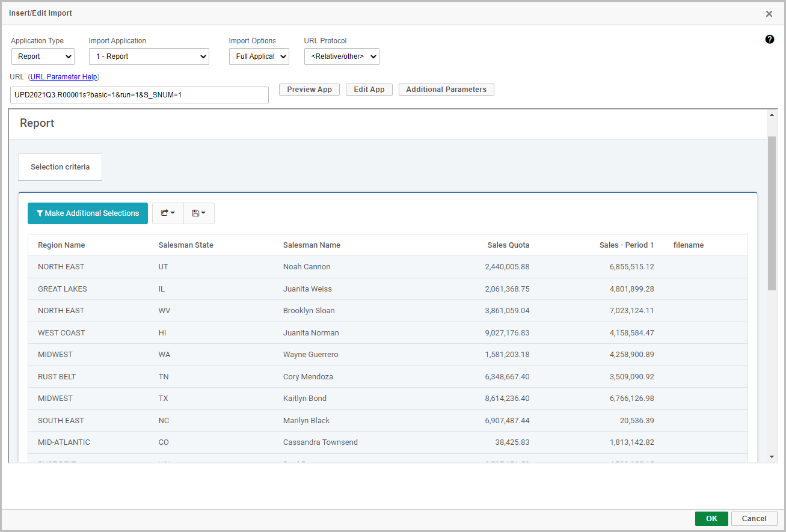Click the UT state cell
This screenshot has width=786, height=532.
click(164, 267)
